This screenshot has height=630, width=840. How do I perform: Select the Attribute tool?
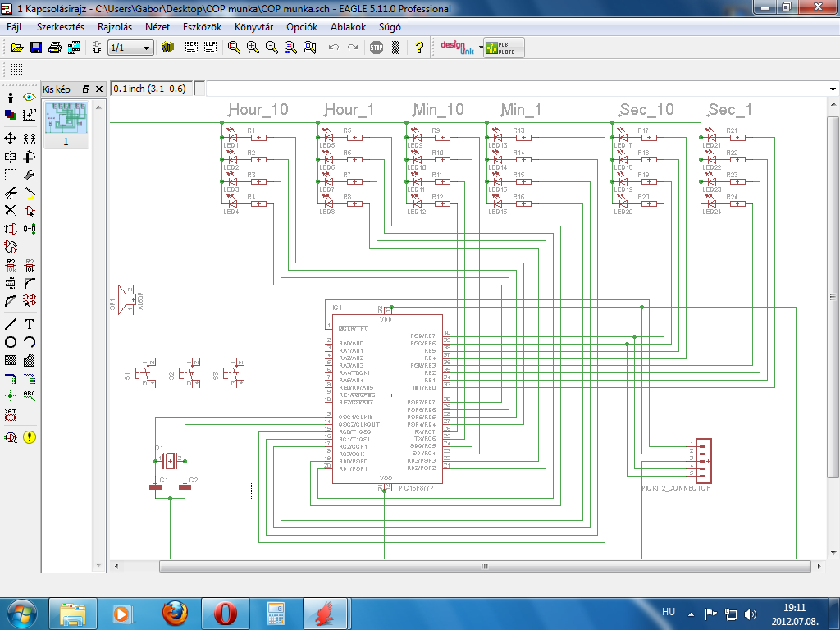[10, 414]
